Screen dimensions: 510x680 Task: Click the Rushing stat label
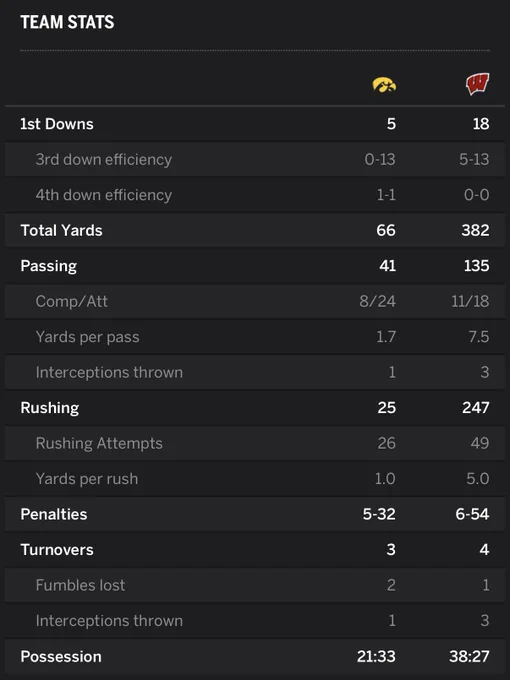click(x=50, y=408)
